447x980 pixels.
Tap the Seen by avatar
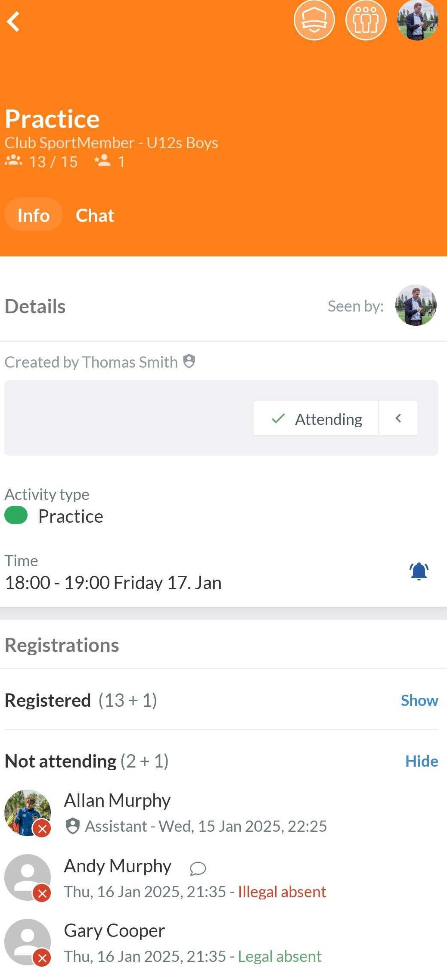(416, 306)
